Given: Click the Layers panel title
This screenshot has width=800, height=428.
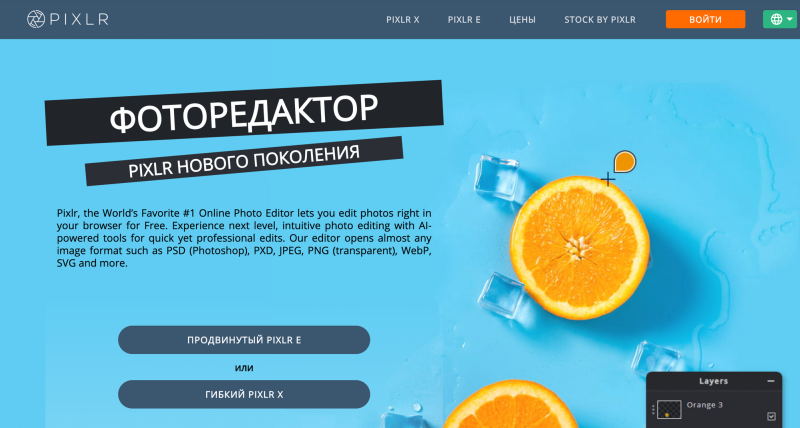Looking at the screenshot, I should click(713, 381).
